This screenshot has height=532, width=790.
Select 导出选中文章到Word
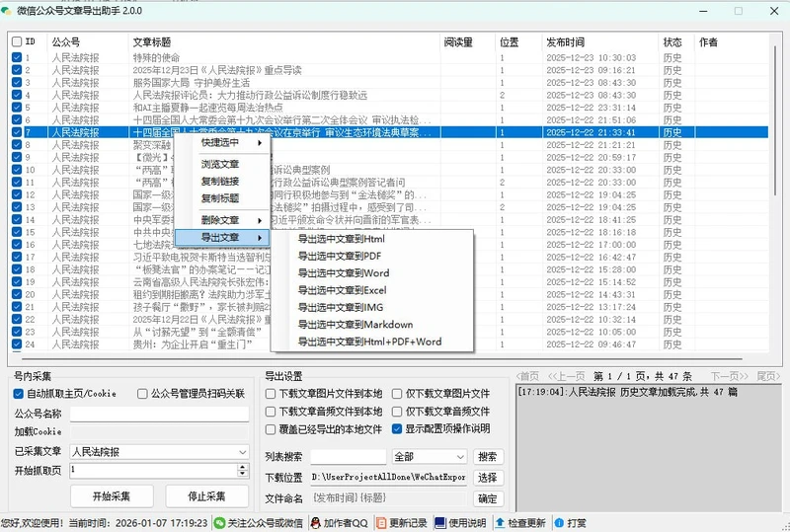[372, 273]
